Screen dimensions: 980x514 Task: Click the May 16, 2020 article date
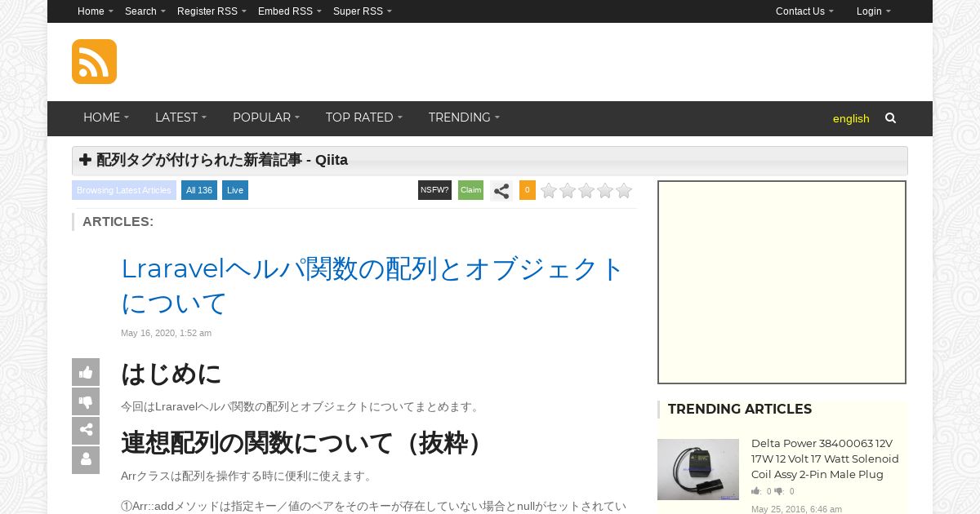pos(166,333)
